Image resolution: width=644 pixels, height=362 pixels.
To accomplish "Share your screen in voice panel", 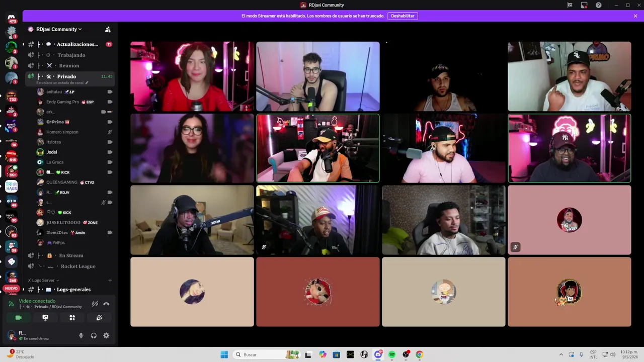I will tap(45, 318).
